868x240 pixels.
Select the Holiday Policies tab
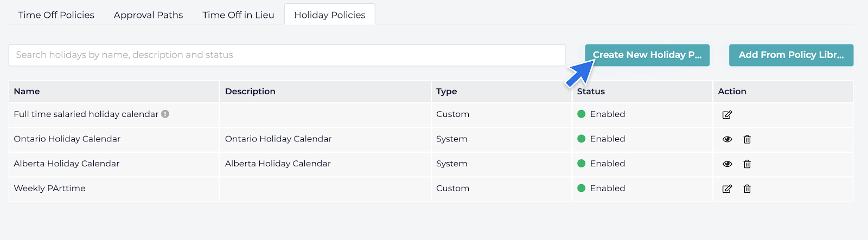[330, 15]
